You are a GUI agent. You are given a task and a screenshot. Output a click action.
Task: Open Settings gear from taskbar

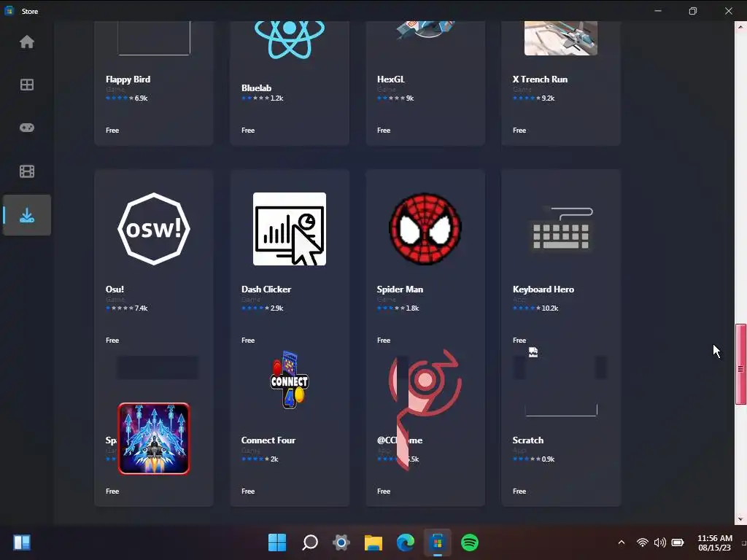[341, 542]
